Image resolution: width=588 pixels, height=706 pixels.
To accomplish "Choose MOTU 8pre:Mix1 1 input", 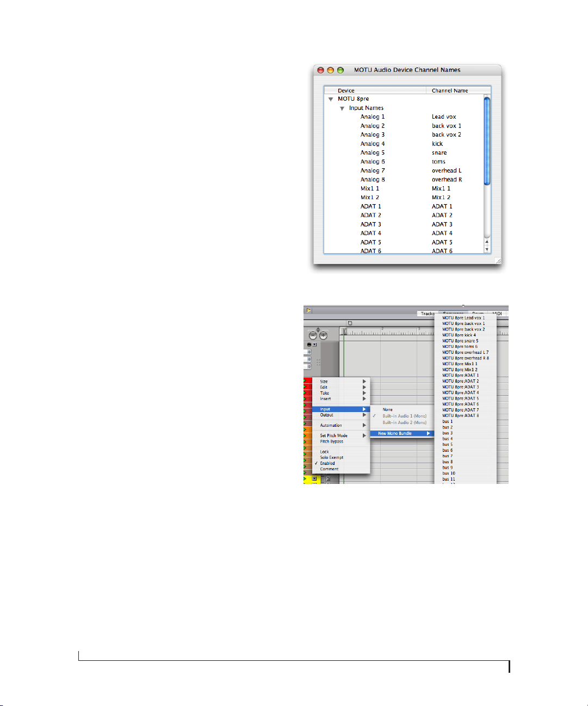I will pyautogui.click(x=466, y=364).
